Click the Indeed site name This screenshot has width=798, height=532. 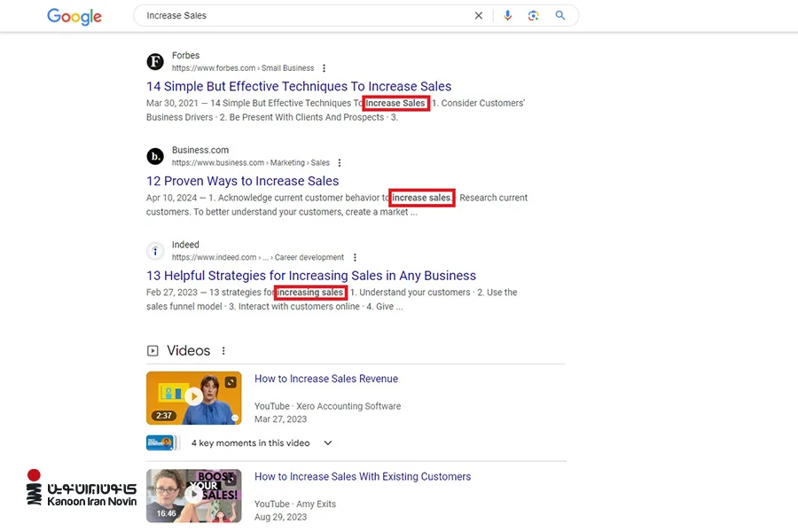pos(185,245)
